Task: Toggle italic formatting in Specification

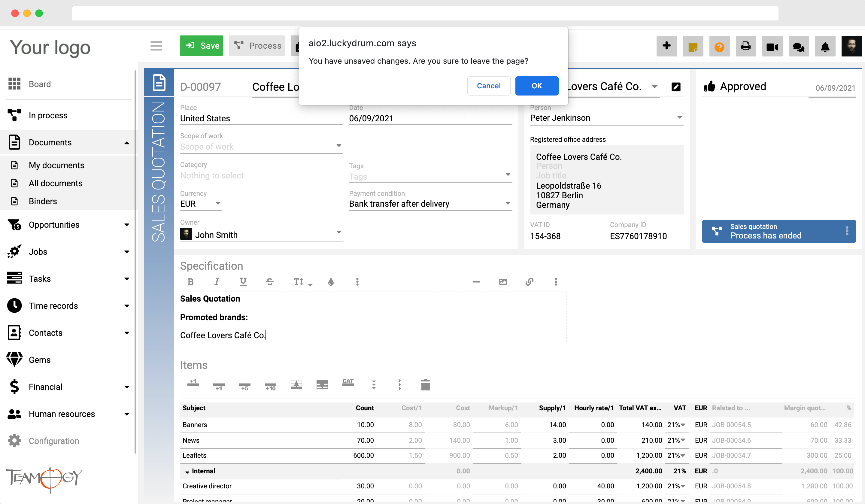Action: 217,281
